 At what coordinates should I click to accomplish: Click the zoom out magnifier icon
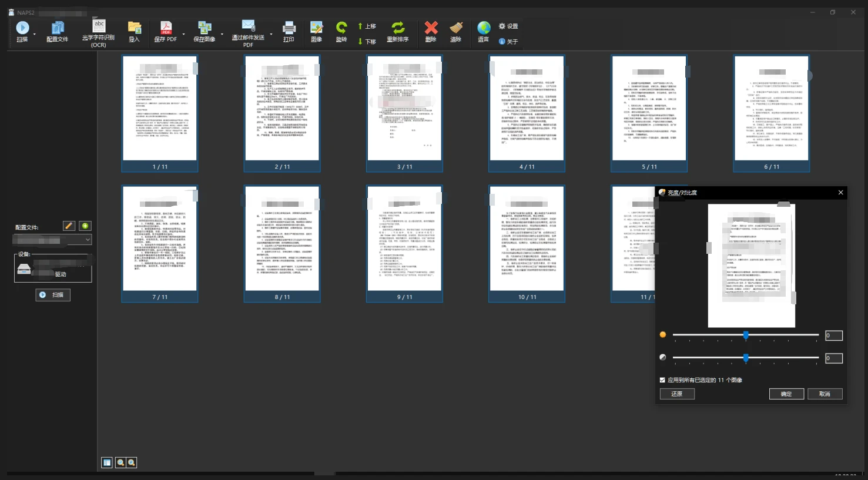(x=120, y=463)
